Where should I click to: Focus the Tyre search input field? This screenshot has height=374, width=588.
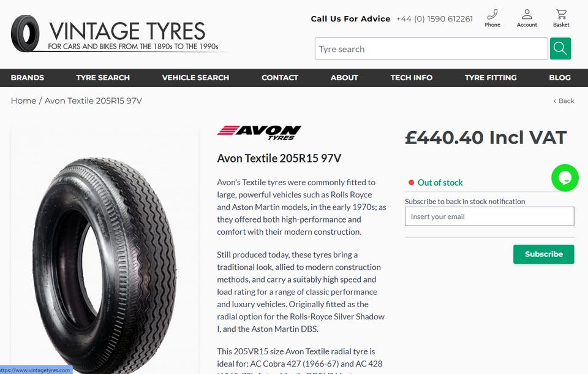point(431,48)
